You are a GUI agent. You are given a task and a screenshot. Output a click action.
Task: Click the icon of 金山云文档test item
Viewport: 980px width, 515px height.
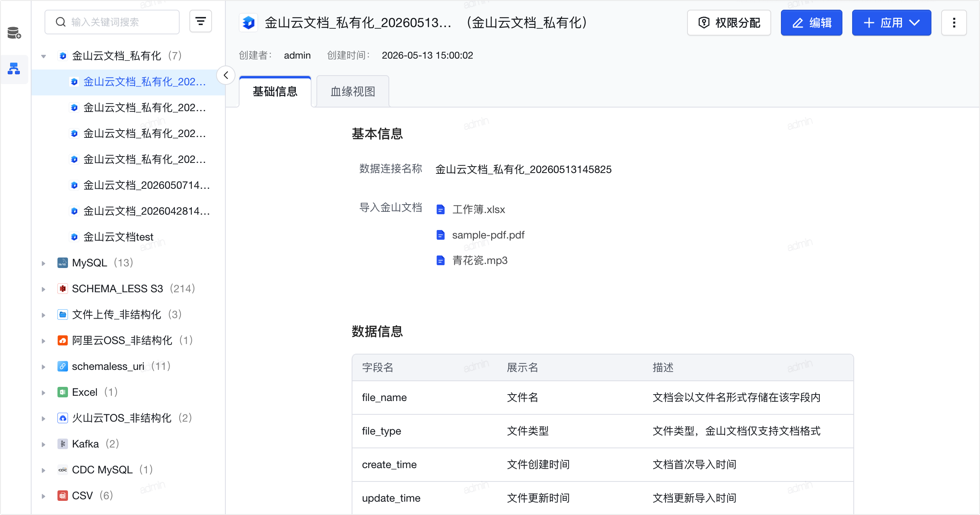(x=74, y=237)
